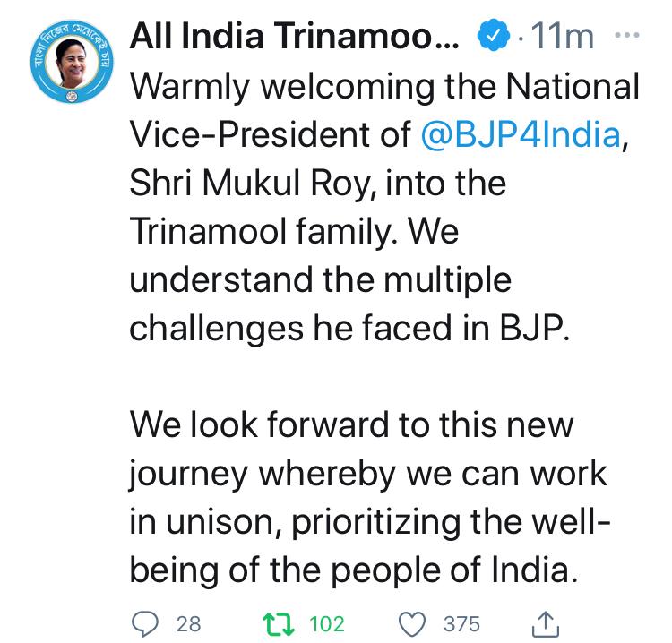Open the @BJP4India mention
The width and height of the screenshot is (672, 643).
click(521, 134)
